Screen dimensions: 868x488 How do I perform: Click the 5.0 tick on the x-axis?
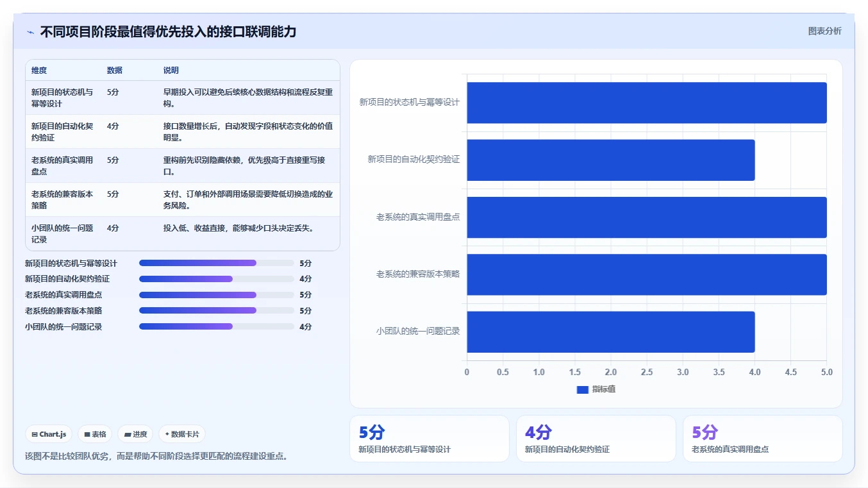[x=827, y=372]
